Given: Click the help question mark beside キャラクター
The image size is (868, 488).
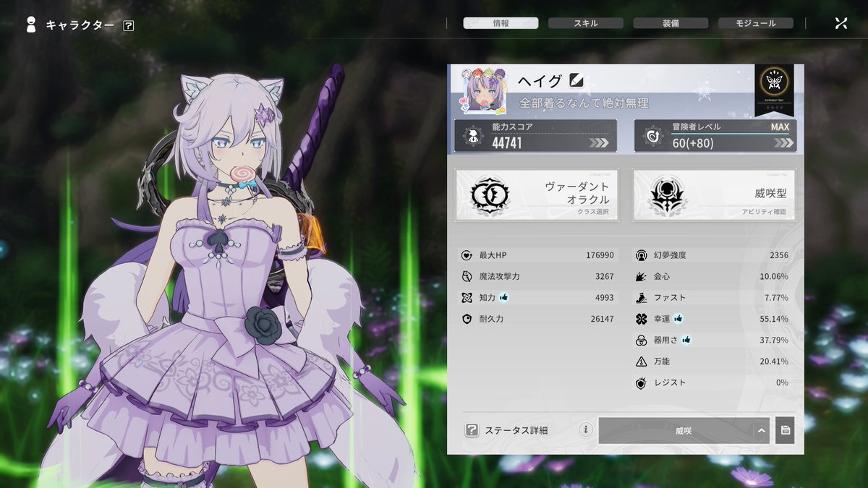Looking at the screenshot, I should 129,25.
